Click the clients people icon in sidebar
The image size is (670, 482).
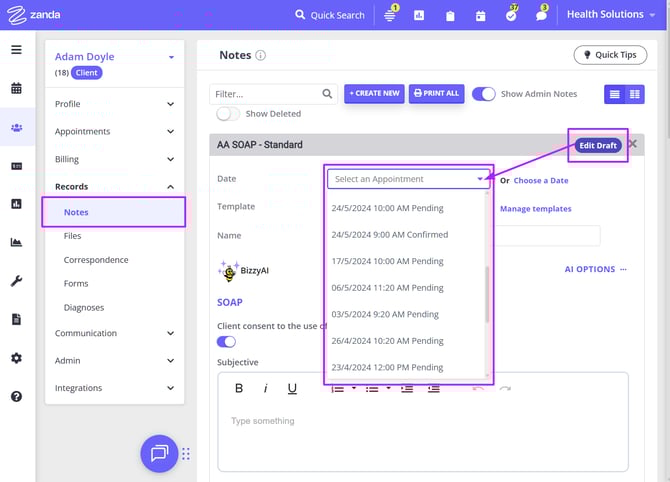[x=16, y=127]
